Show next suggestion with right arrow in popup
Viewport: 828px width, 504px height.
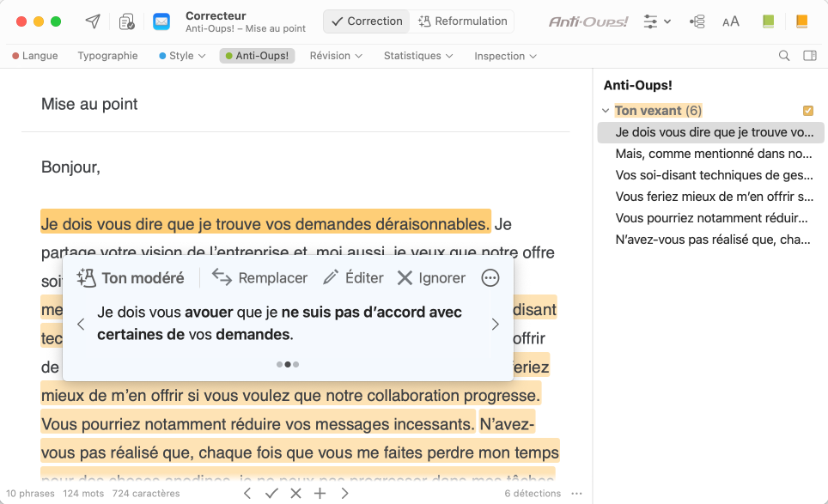[495, 324]
